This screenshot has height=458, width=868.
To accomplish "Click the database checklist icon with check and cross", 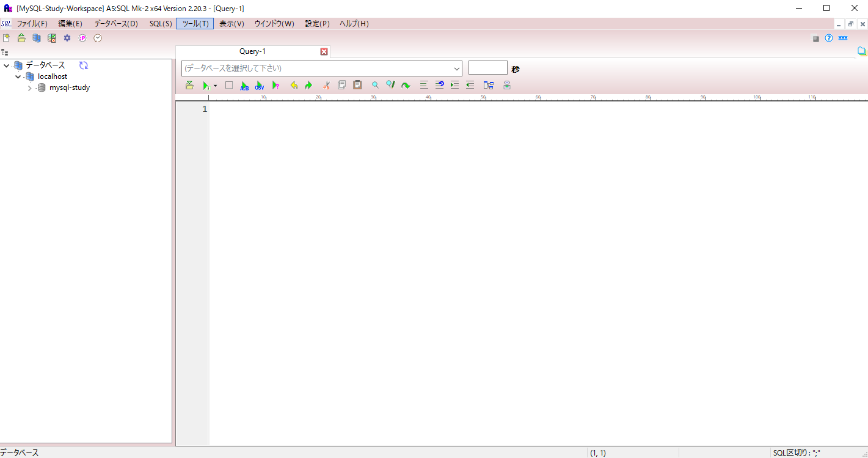I will coord(52,38).
